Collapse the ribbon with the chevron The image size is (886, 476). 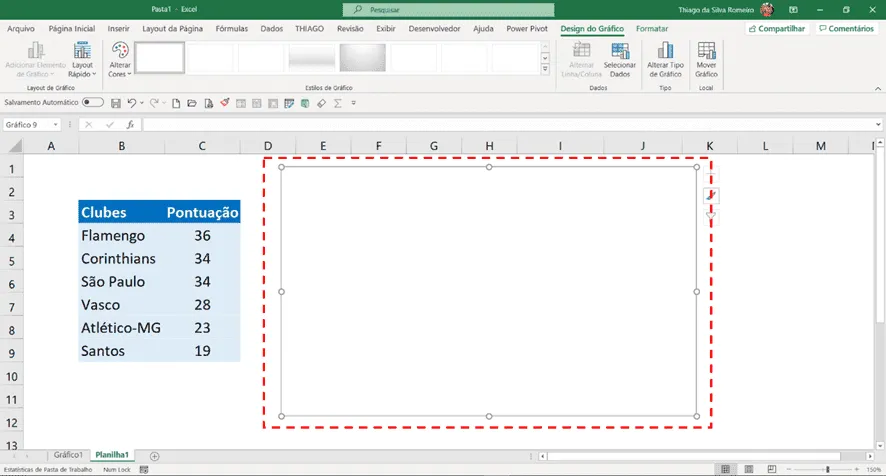[x=878, y=88]
